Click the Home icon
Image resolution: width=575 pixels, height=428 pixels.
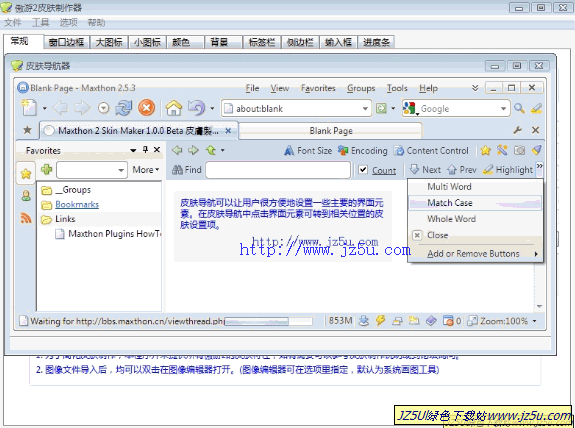(174, 108)
